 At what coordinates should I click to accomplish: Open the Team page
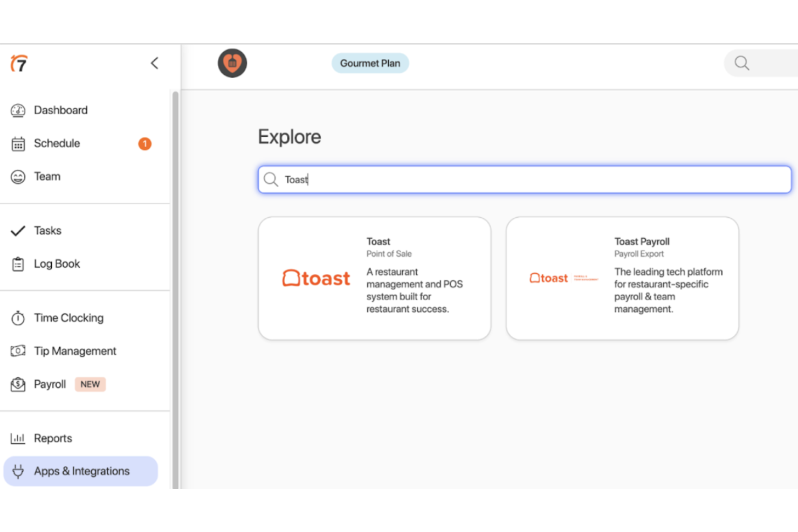point(47,176)
